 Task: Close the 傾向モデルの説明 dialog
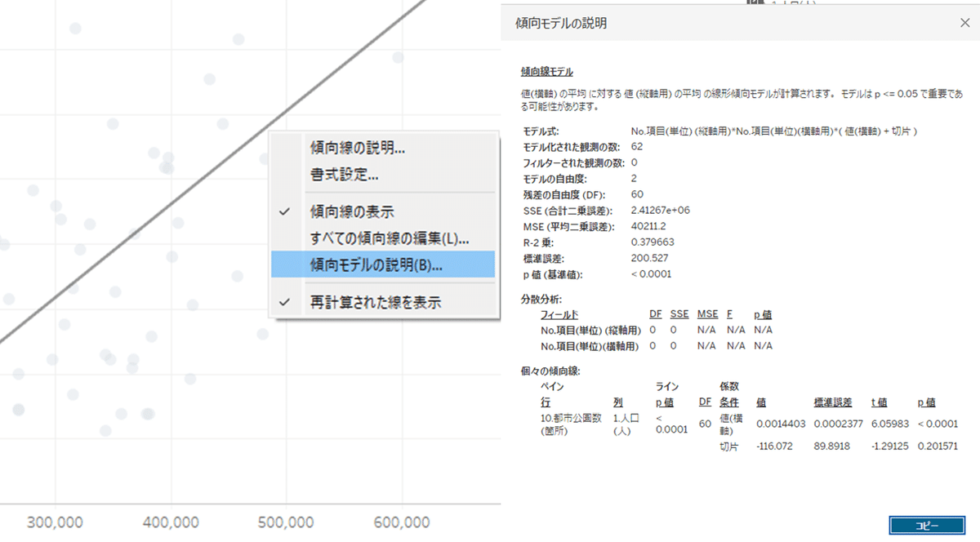(x=964, y=23)
